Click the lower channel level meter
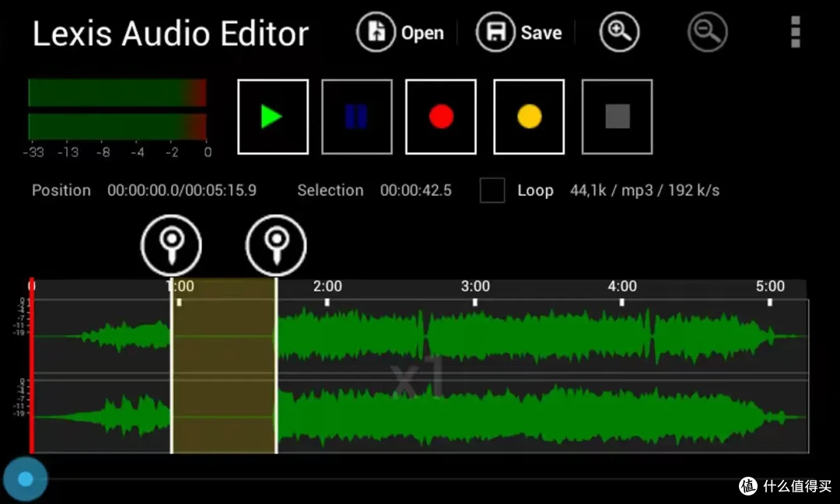The width and height of the screenshot is (840, 504). click(117, 127)
